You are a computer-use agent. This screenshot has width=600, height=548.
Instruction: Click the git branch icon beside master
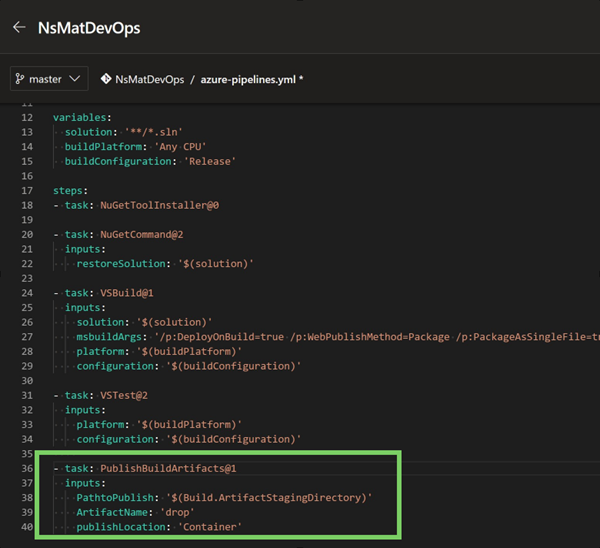click(x=20, y=79)
